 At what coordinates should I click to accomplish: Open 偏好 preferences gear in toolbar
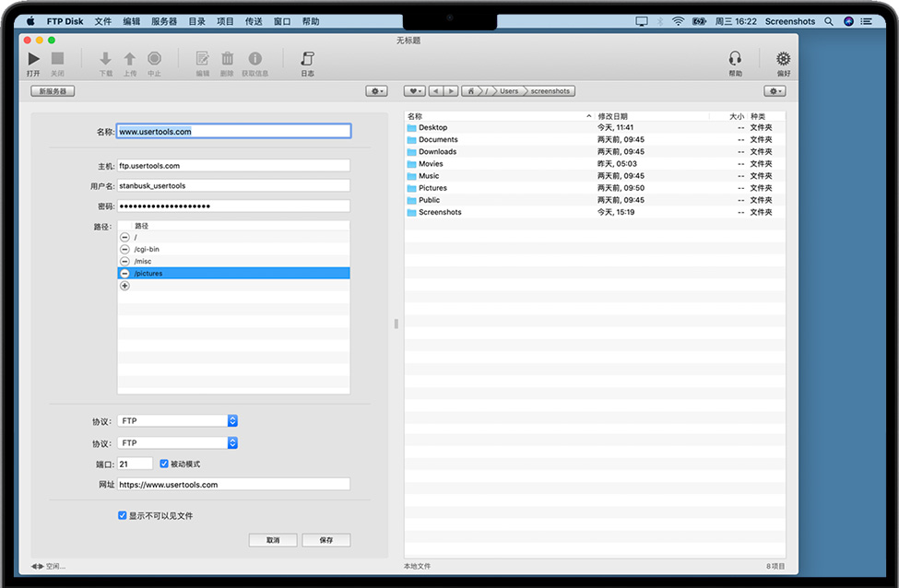pyautogui.click(x=783, y=59)
